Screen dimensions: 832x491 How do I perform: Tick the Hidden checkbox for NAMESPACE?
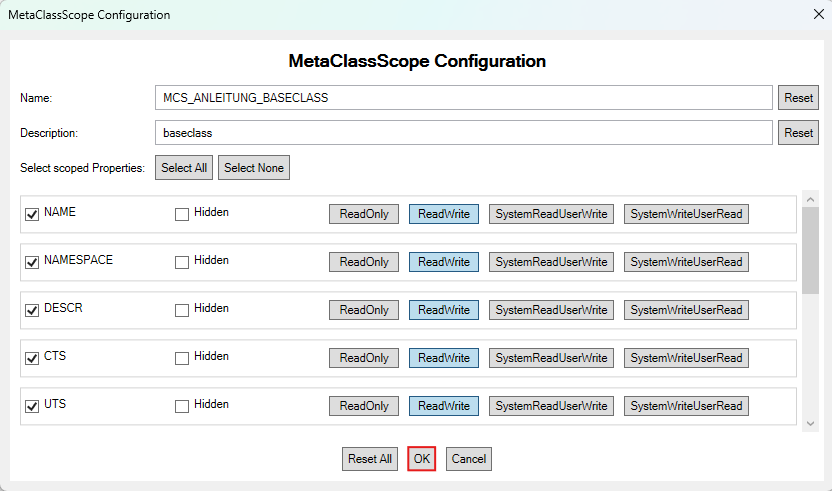182,262
